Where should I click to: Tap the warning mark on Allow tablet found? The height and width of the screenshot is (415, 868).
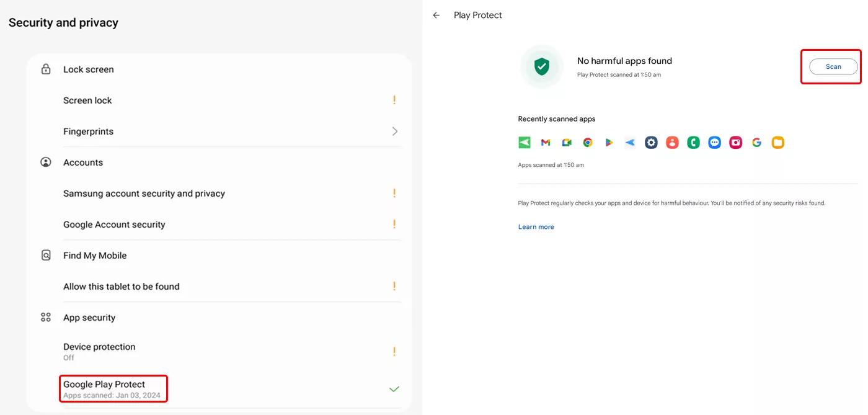[394, 286]
